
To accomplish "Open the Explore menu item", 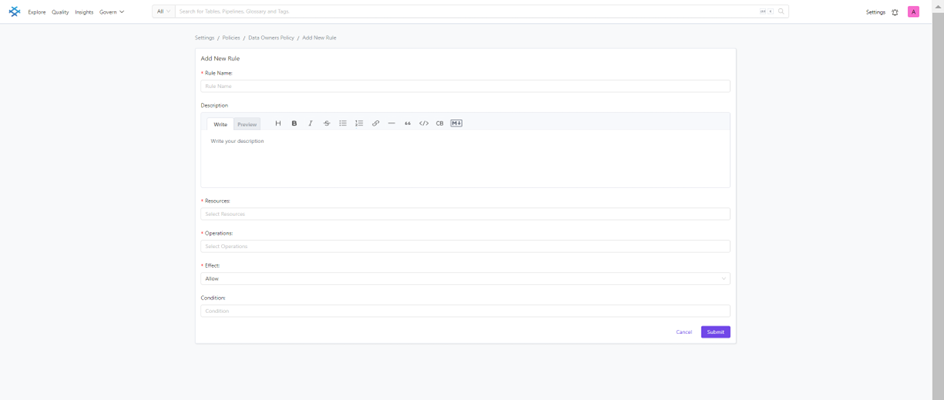I will pos(37,12).
